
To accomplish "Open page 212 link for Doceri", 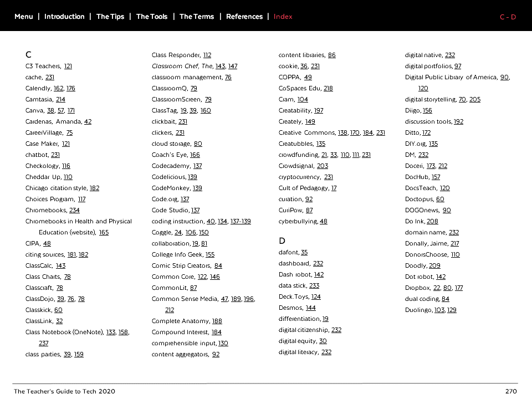I will pos(443,166).
